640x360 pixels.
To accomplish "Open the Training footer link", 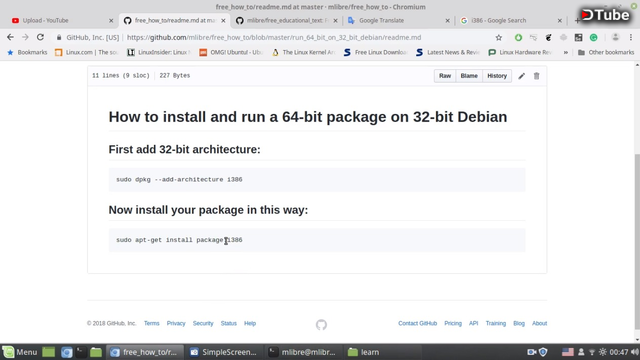I will pyautogui.click(x=496, y=323).
